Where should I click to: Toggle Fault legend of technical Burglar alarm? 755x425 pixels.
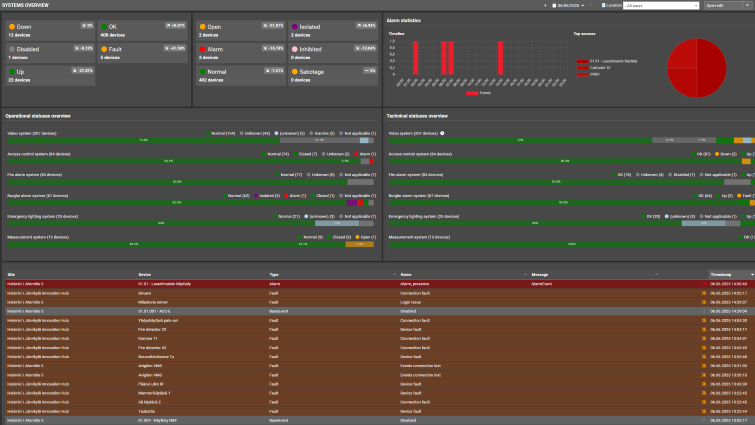746,196
